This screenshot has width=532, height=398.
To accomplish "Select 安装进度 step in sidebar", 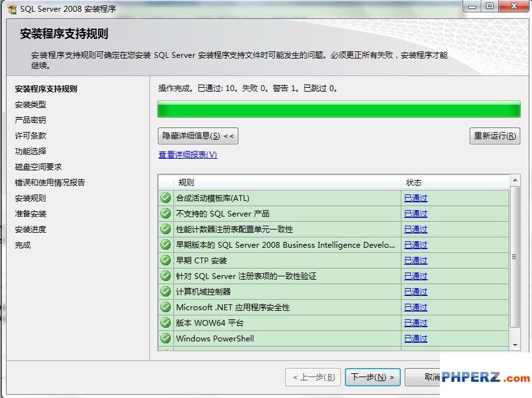I will click(x=31, y=230).
